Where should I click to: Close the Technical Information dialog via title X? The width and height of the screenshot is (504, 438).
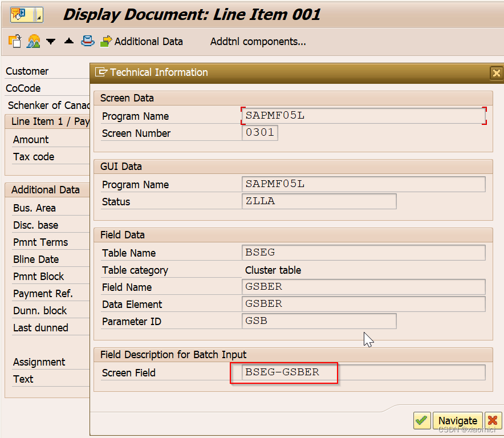[496, 72]
